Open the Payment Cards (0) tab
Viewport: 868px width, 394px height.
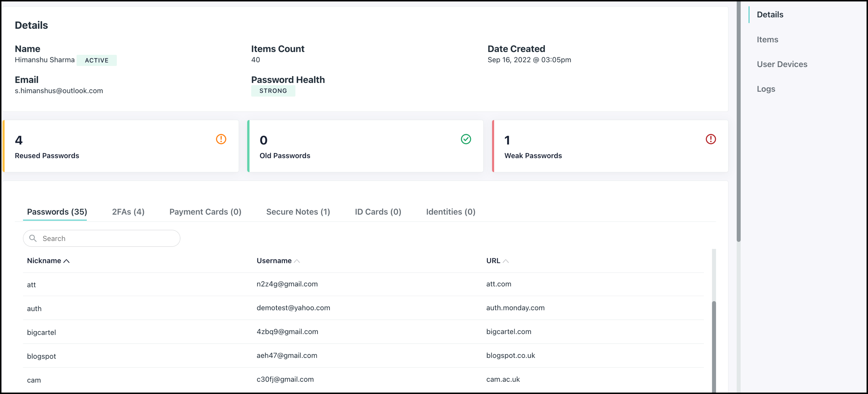[x=205, y=212]
